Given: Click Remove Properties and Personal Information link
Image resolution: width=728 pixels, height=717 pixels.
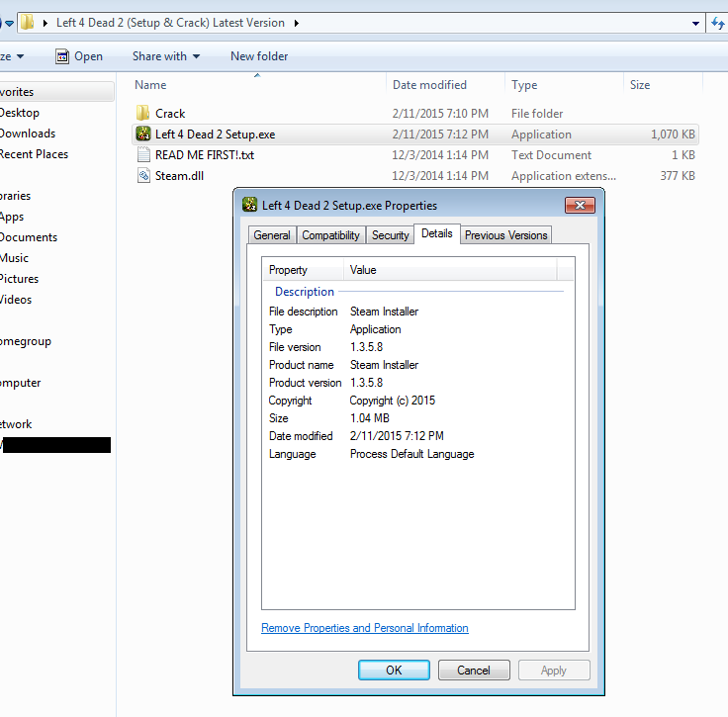Looking at the screenshot, I should (364, 628).
